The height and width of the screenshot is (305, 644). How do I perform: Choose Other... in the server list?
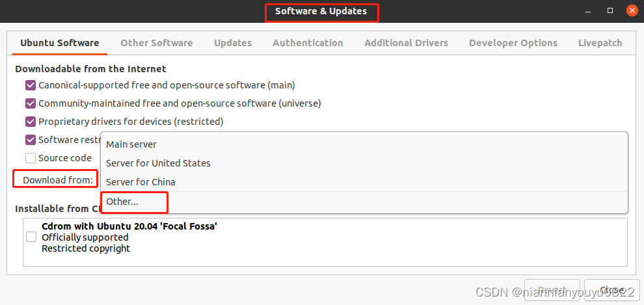(364, 202)
